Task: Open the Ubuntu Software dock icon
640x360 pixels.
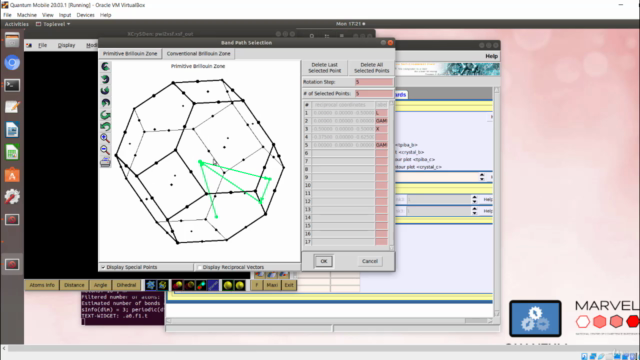Action: coord(12,175)
